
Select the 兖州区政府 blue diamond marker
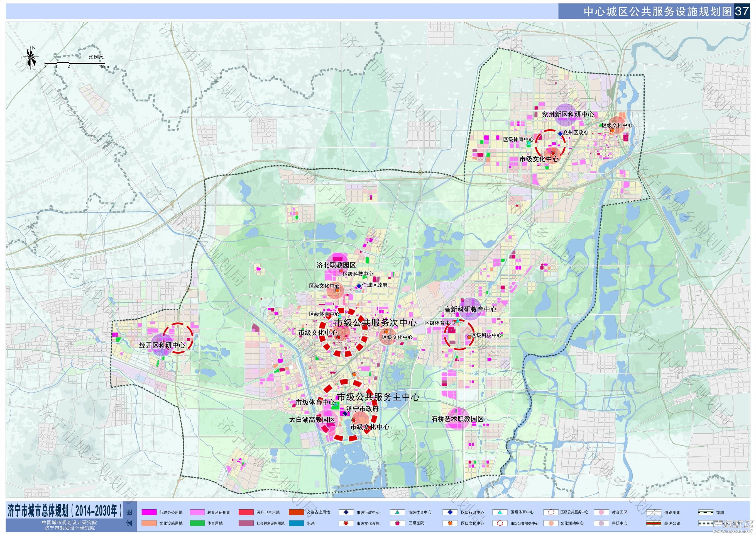pos(560,133)
